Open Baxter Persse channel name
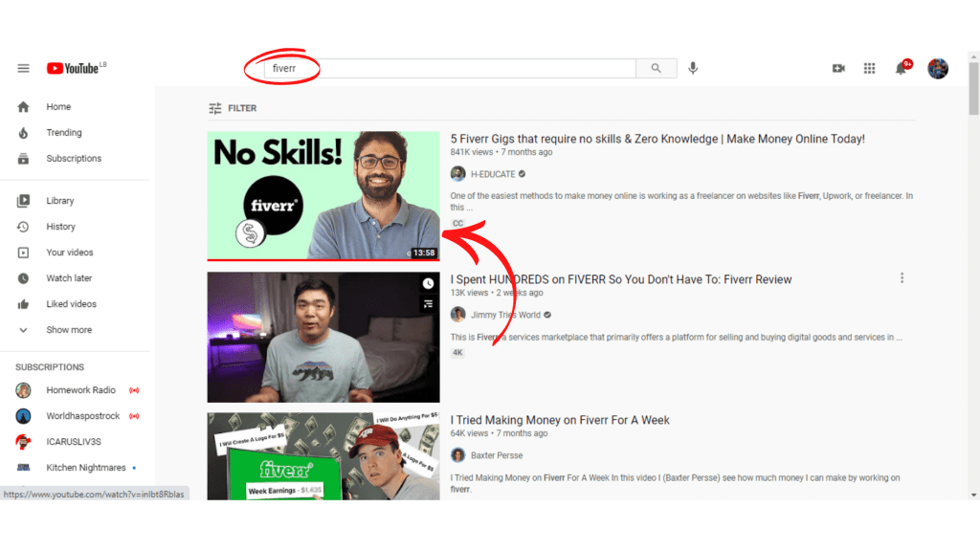Screen dimensions: 980x551 click(x=497, y=455)
